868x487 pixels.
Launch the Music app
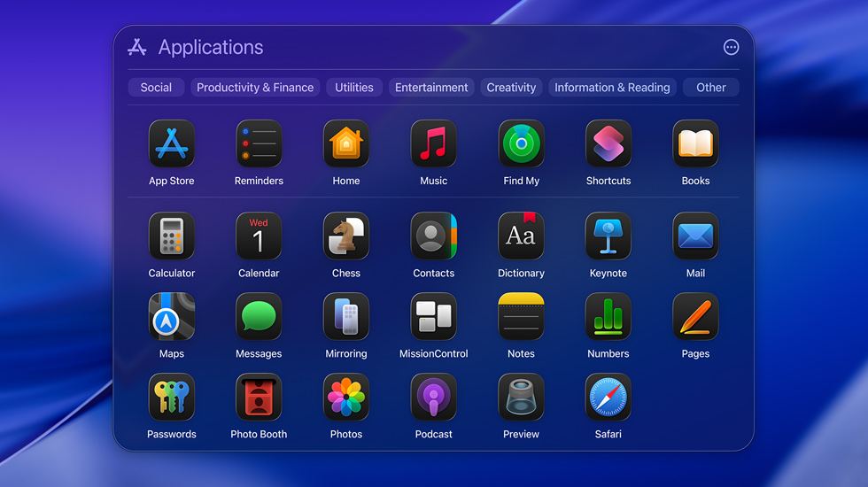click(x=433, y=143)
